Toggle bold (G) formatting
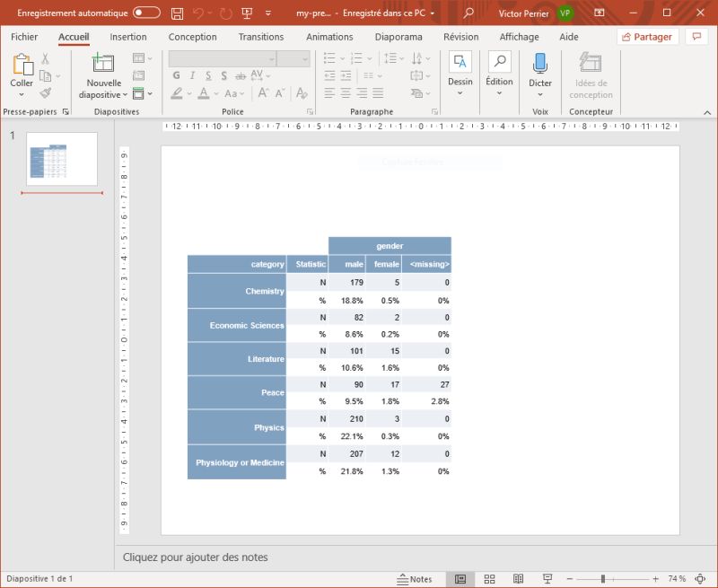 (176, 75)
